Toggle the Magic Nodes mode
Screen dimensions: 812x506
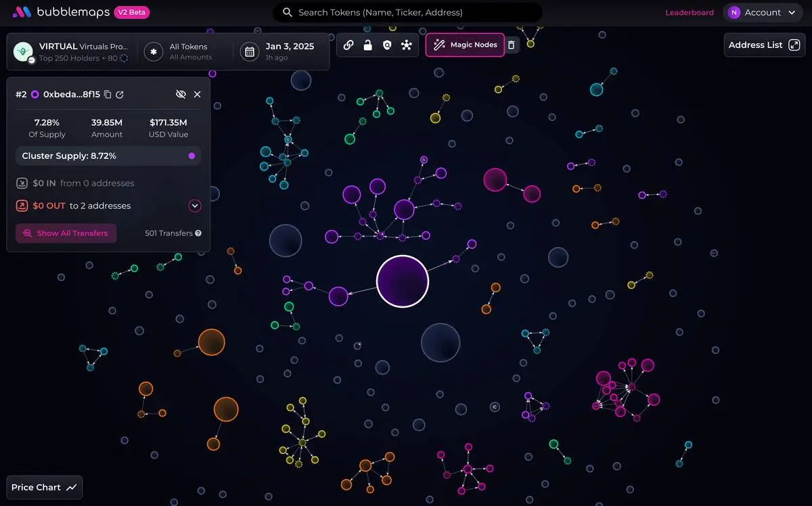coord(465,45)
